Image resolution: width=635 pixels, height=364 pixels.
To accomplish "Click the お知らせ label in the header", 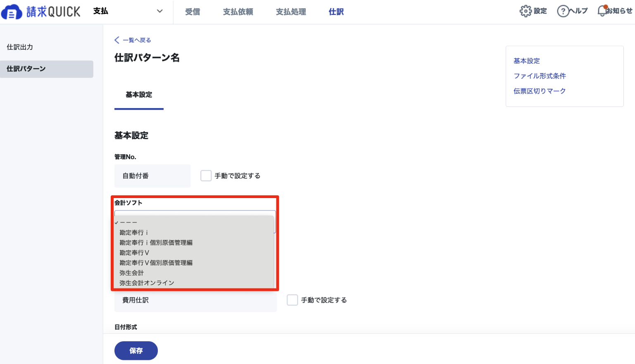I will 619,11.
